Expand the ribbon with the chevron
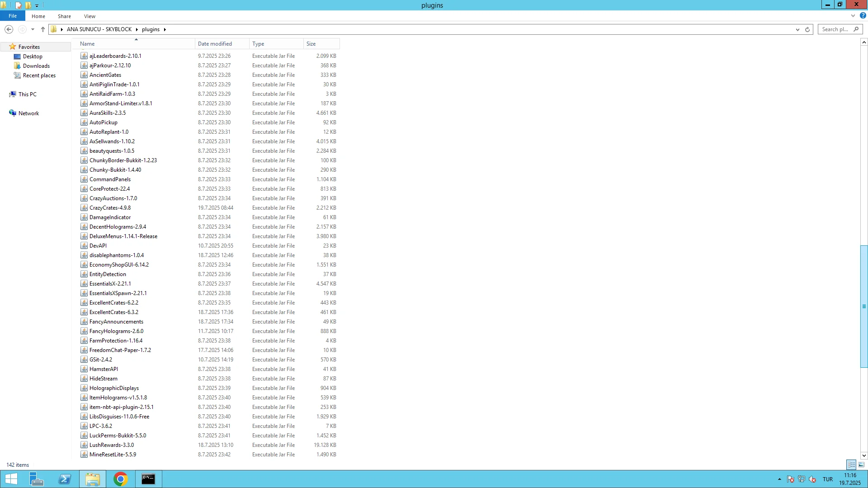 pos(853,16)
